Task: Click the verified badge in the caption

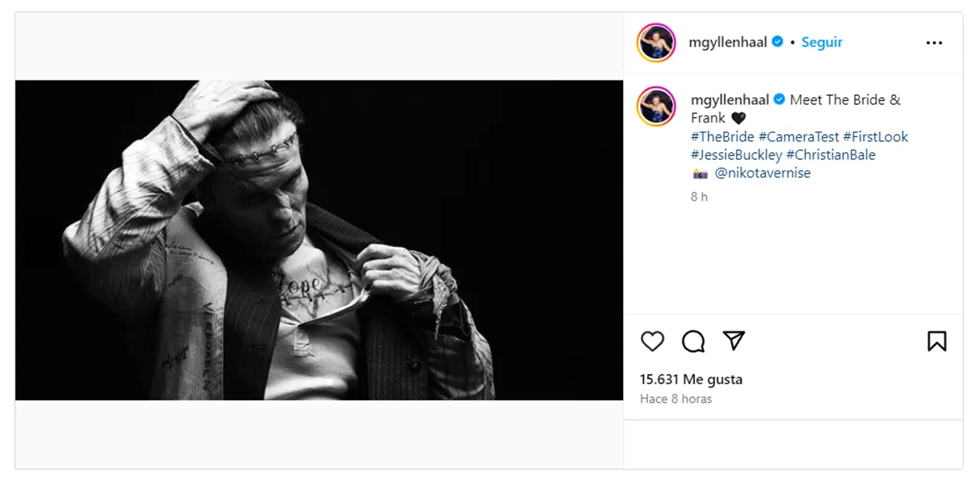Action: point(779,99)
